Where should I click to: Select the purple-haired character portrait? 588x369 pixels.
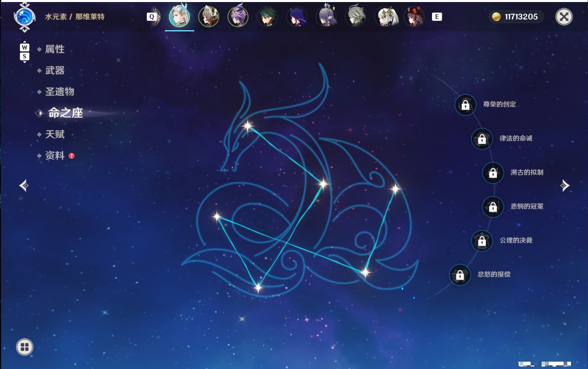(x=238, y=17)
